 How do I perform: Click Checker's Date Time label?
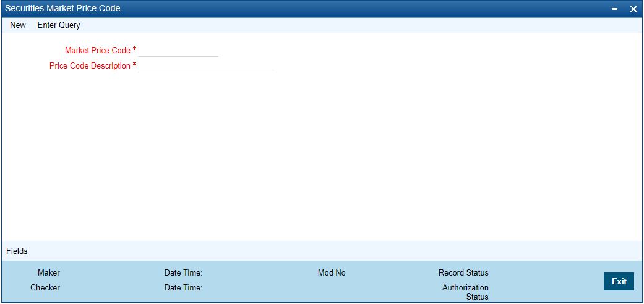[x=183, y=287]
